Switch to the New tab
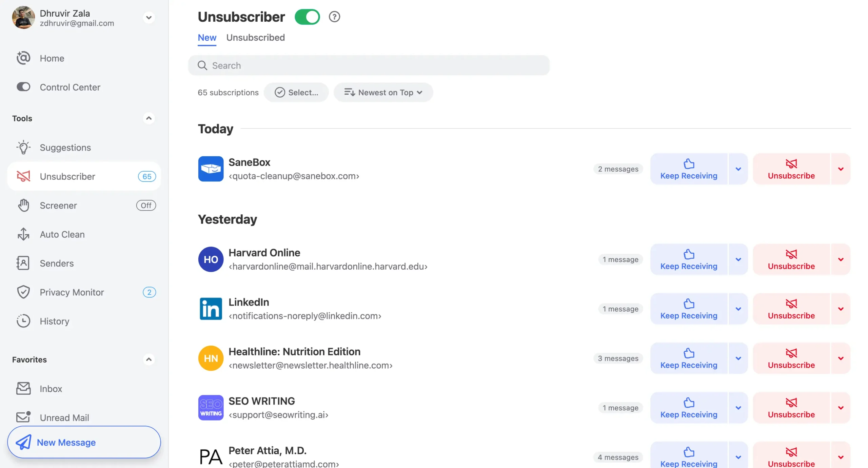The image size is (868, 468). pyautogui.click(x=207, y=38)
